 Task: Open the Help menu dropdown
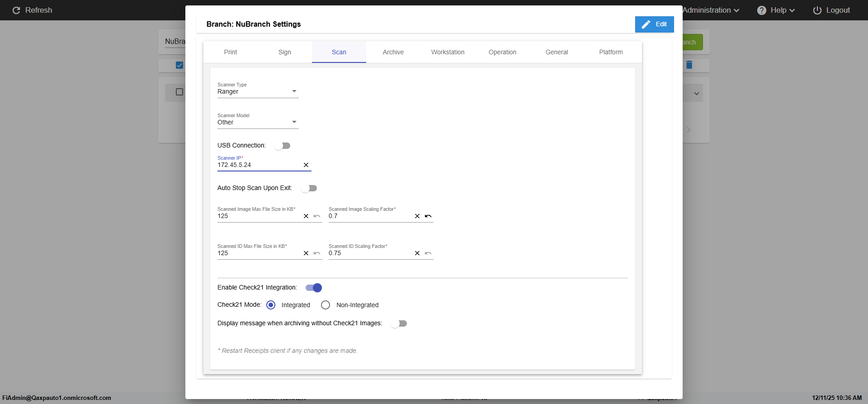(776, 10)
